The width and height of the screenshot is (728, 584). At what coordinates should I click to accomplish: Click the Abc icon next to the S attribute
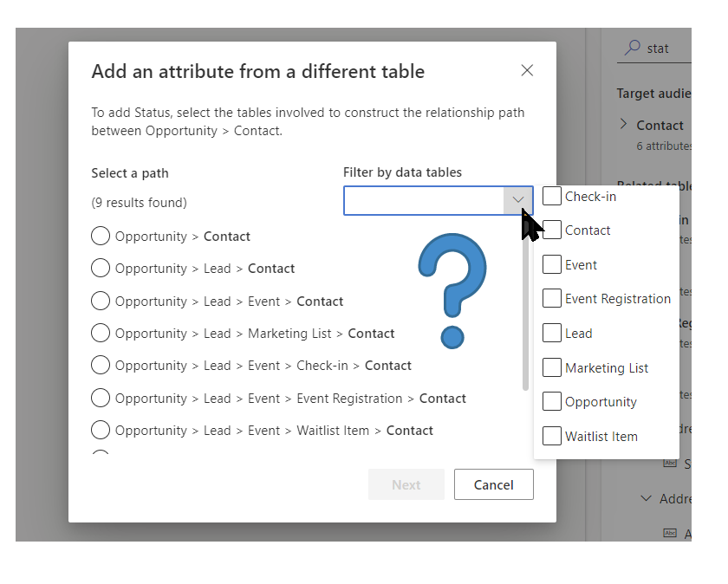670,462
